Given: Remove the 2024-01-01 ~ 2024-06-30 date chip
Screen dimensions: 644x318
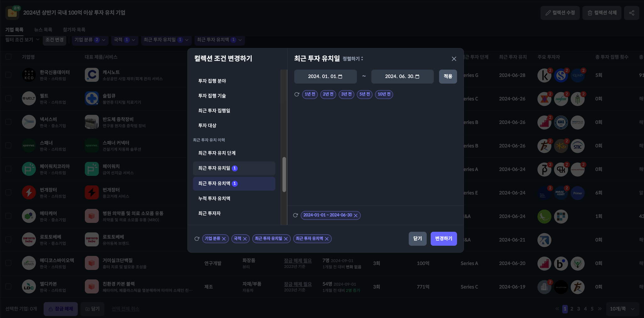Looking at the screenshot, I should (356, 215).
